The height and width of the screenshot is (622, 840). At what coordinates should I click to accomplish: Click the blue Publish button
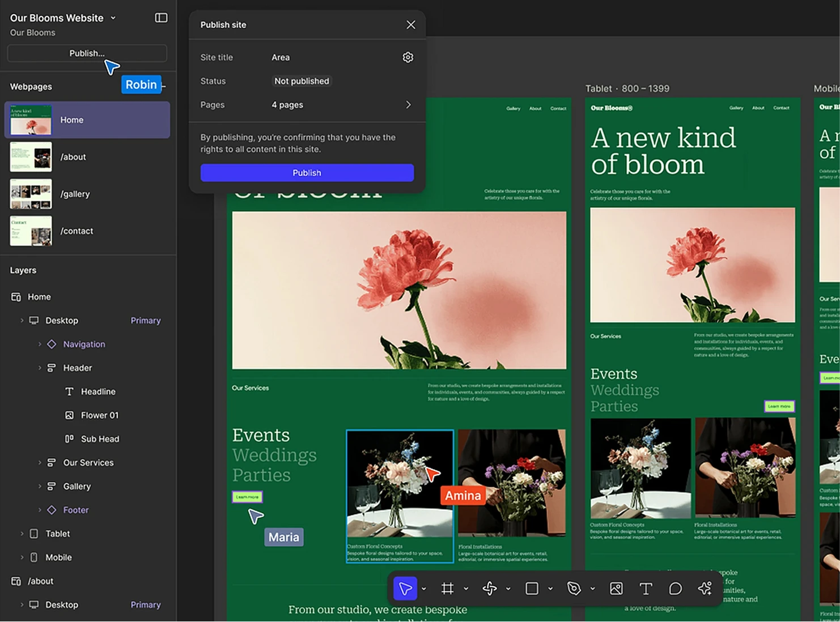[307, 173]
